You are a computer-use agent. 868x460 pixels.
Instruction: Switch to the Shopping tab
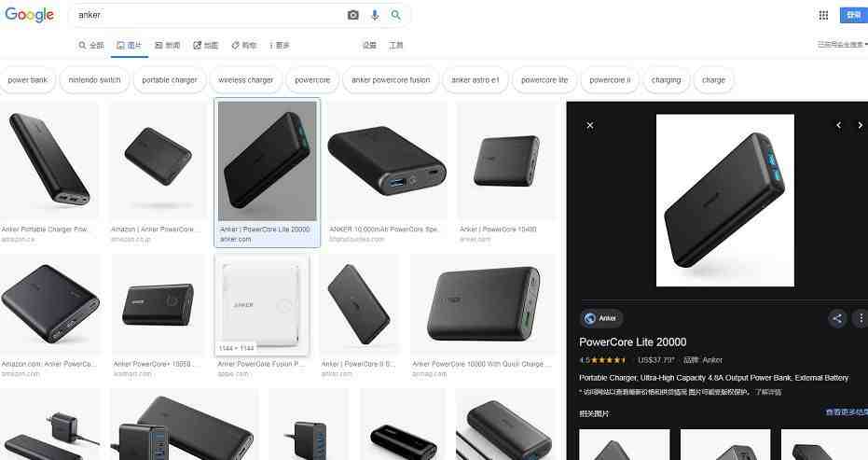[244, 46]
